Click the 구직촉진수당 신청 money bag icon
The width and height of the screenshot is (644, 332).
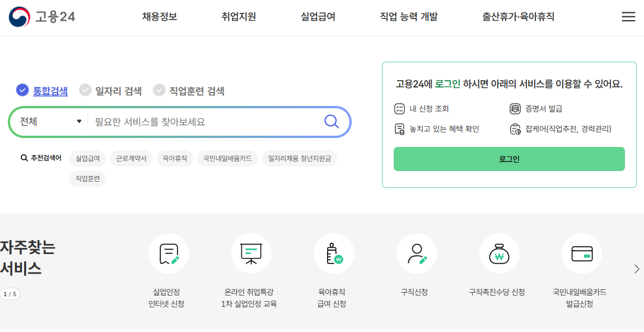[499, 253]
